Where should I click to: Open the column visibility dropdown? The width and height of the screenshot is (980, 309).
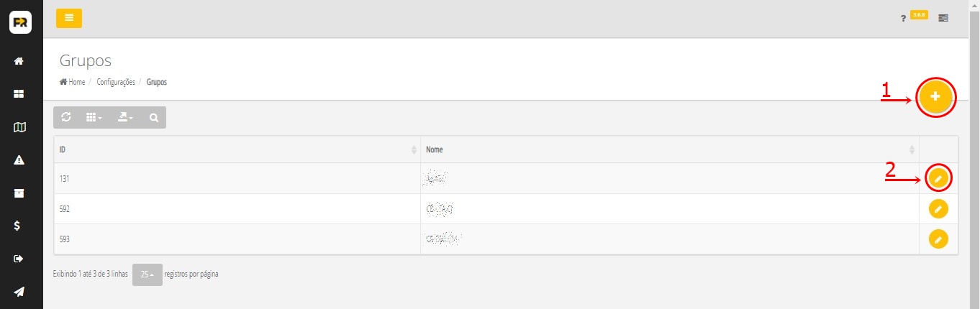pos(94,117)
